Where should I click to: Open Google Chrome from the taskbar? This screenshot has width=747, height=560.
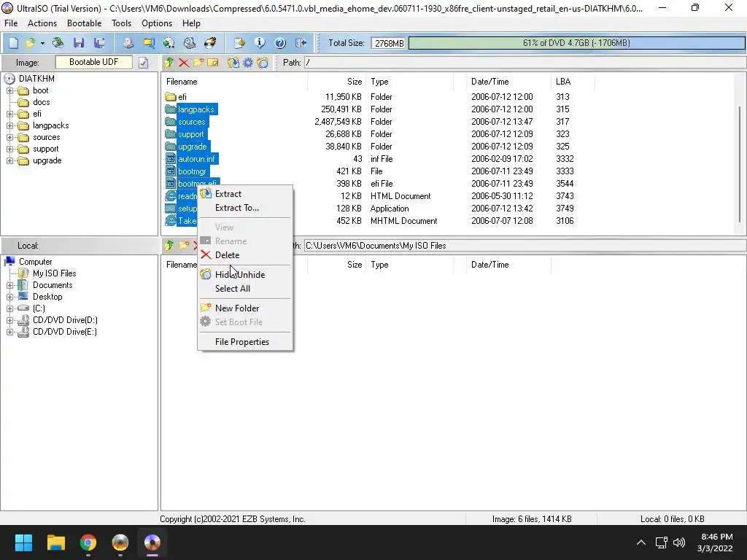88,542
